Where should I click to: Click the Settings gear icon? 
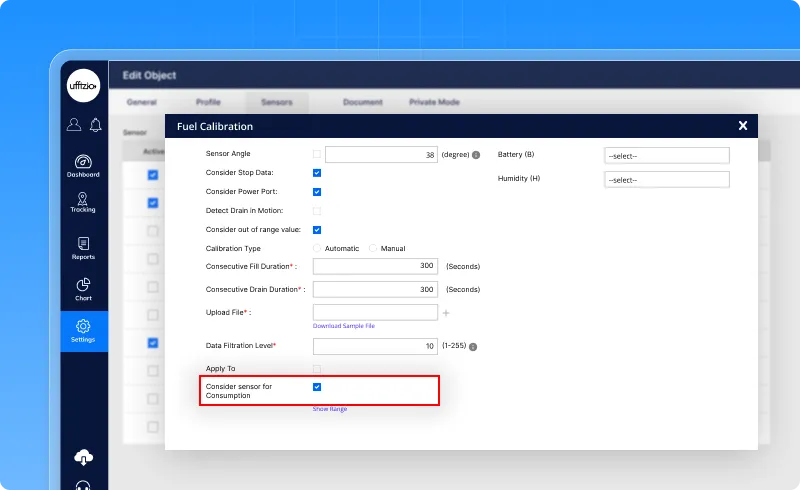pos(83,327)
